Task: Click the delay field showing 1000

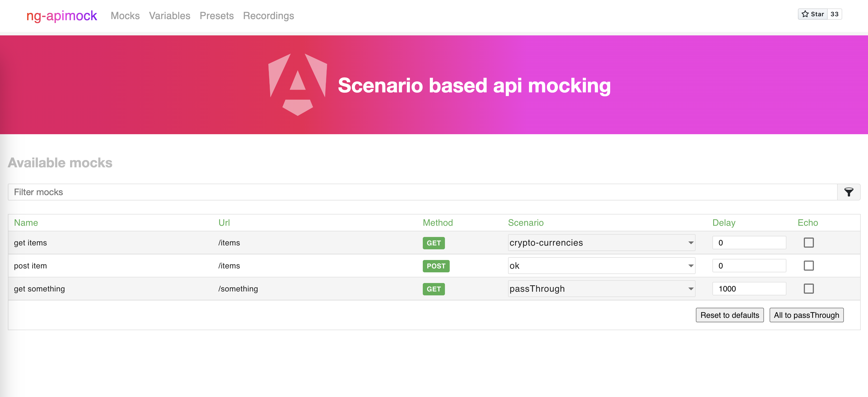Action: point(749,288)
